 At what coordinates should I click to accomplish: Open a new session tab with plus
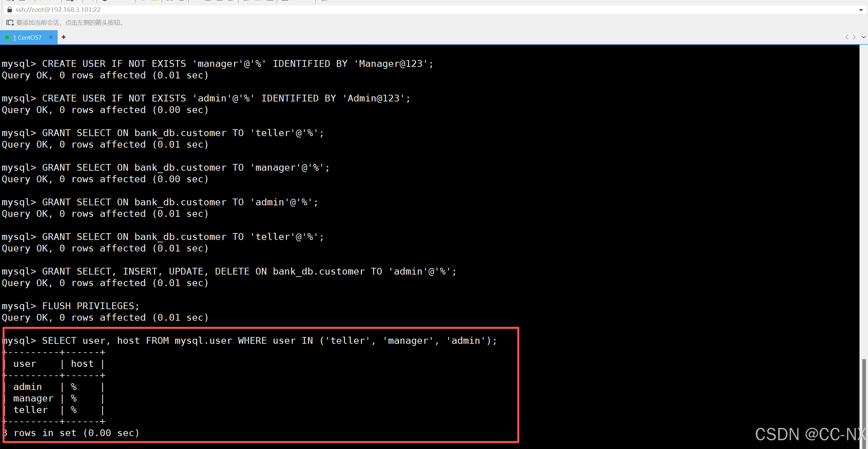(64, 37)
